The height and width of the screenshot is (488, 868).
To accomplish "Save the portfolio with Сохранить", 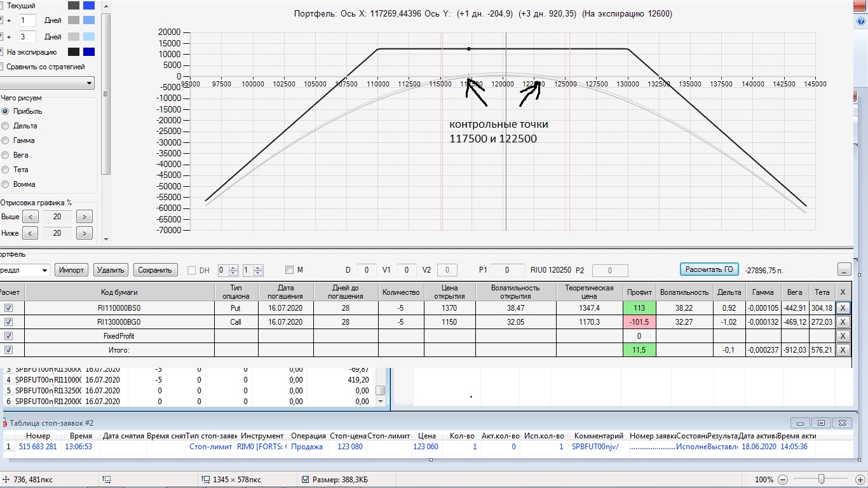I will [155, 270].
